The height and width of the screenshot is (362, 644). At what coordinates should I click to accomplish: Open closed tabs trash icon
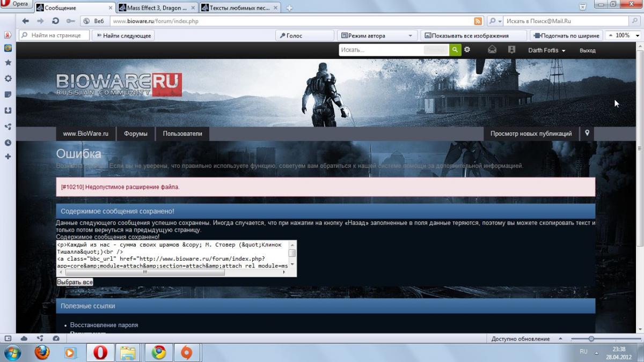point(582,7)
